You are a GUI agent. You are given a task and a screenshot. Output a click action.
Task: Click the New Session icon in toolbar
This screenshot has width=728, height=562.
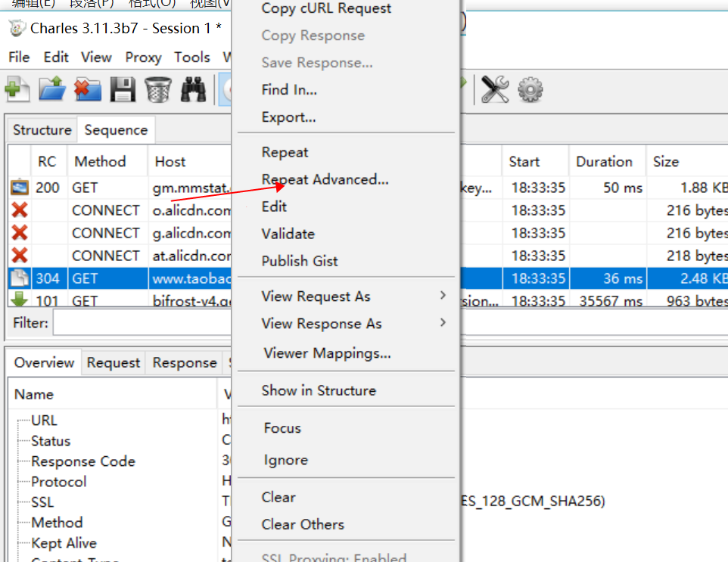17,88
